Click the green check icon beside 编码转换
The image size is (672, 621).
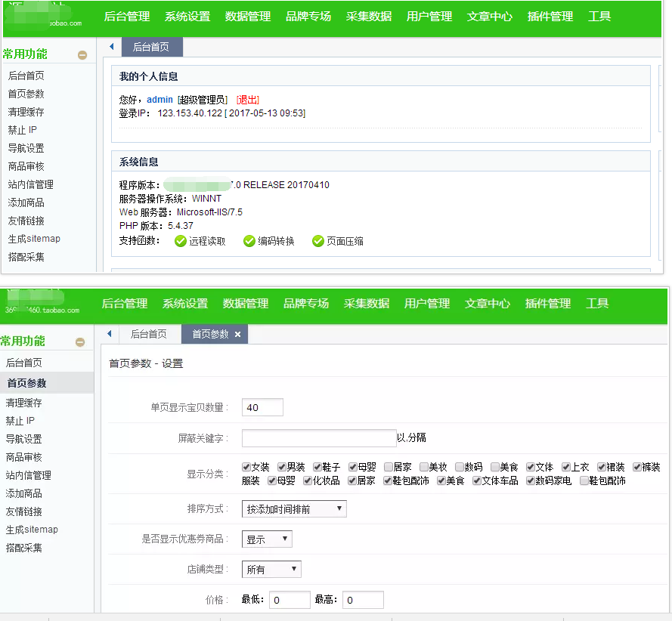249,242
